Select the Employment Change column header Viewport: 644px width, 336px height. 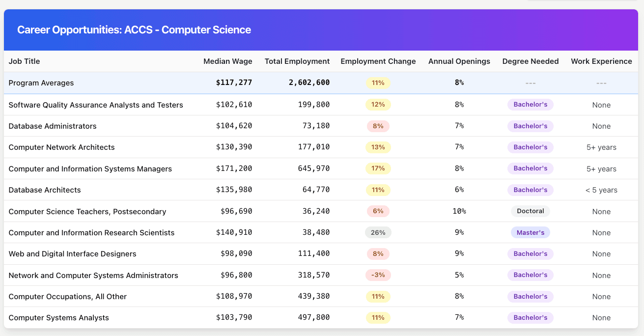[x=378, y=61]
